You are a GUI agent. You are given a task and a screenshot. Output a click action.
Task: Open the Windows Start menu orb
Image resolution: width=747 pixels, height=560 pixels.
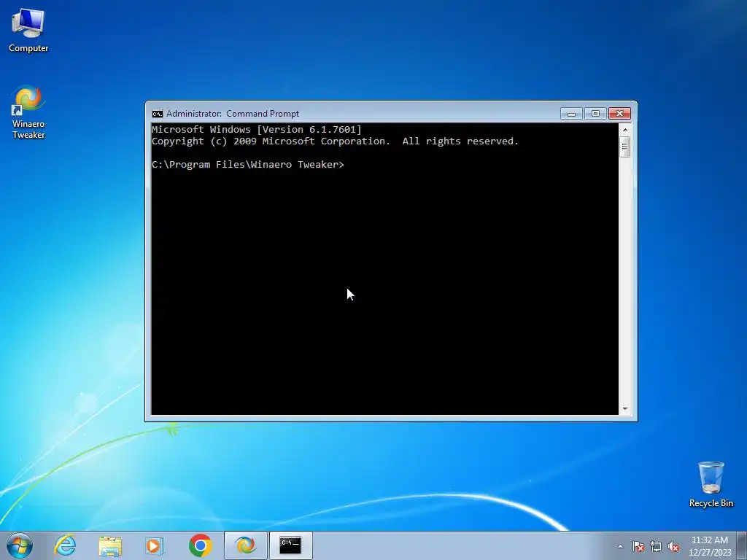[x=20, y=545]
